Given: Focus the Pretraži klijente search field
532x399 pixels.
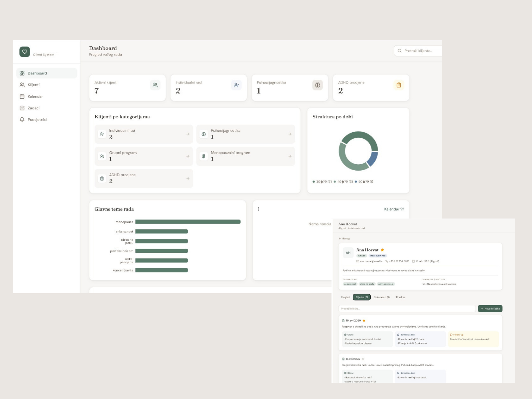Looking at the screenshot, I should (x=418, y=51).
